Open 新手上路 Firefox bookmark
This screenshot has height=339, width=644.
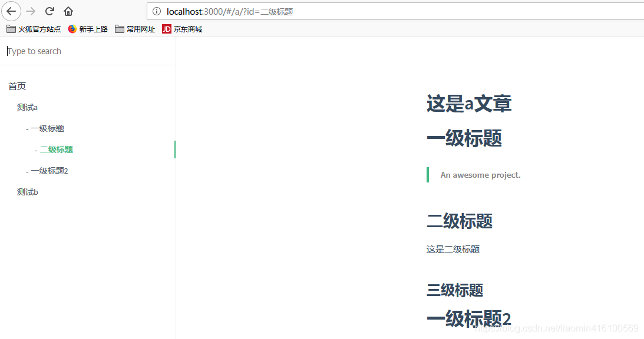(88, 29)
